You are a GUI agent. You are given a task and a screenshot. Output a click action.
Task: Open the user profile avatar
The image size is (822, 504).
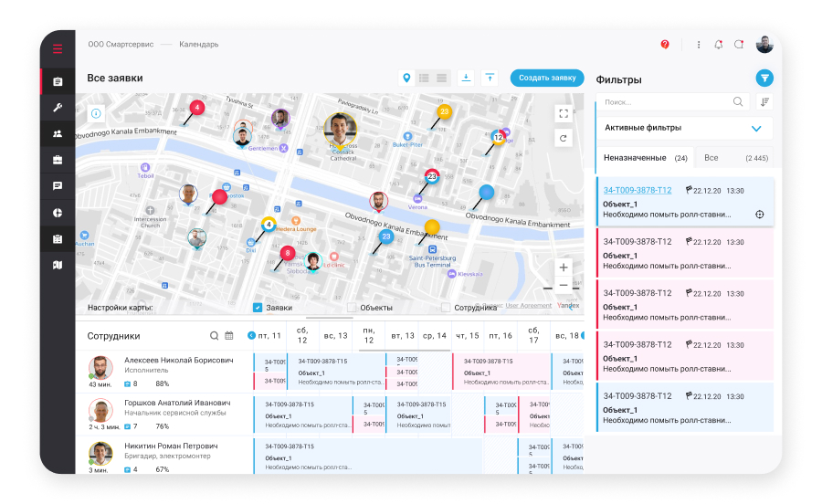[764, 45]
